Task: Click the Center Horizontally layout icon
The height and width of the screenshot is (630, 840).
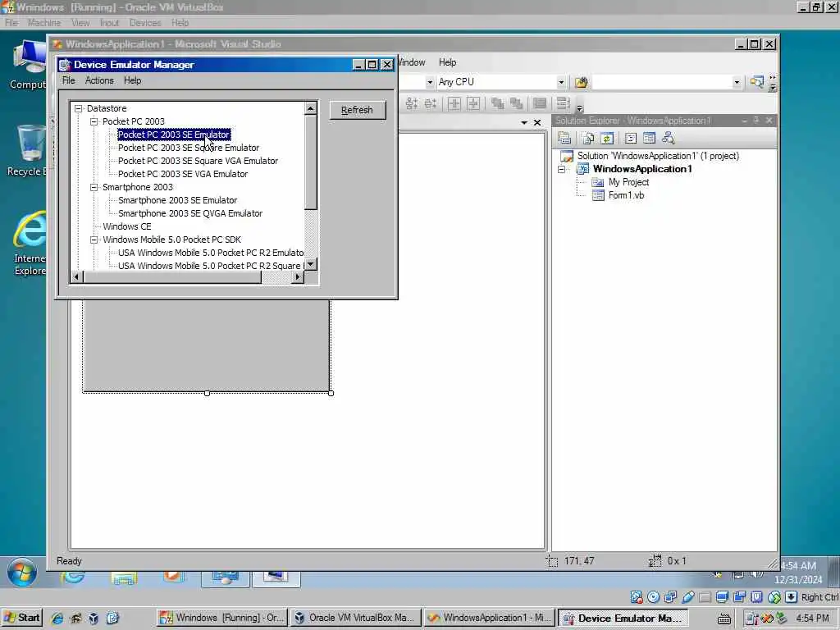Action: [454, 103]
